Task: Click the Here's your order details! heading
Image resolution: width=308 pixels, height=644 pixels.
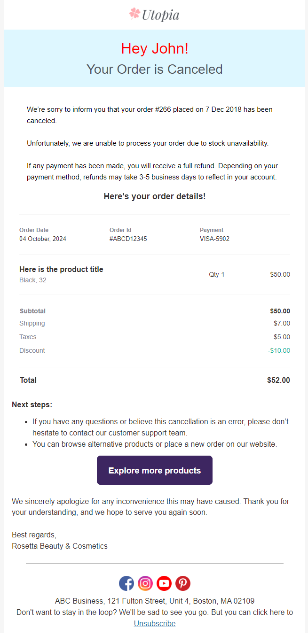Action: 155,196
